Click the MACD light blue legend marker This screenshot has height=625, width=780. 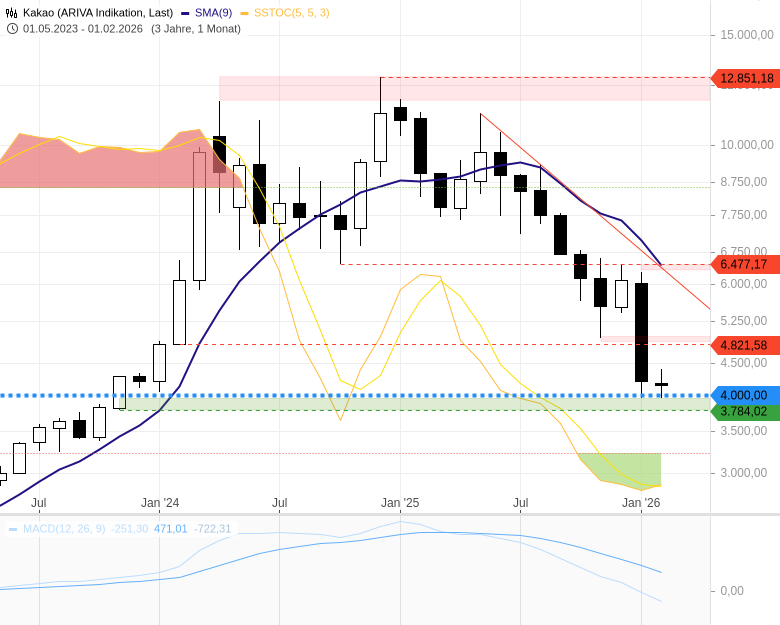coord(13,529)
